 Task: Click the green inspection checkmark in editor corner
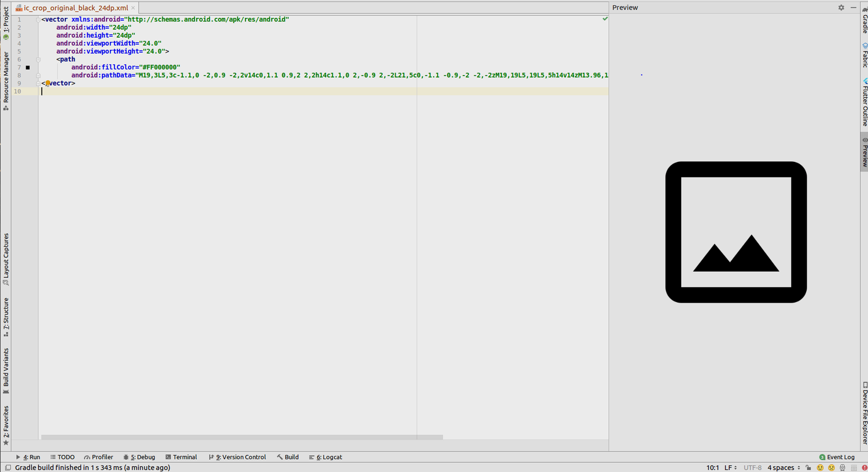pyautogui.click(x=605, y=19)
